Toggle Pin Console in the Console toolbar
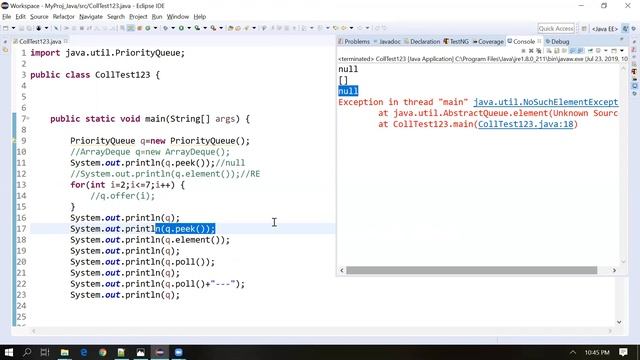 590,51
